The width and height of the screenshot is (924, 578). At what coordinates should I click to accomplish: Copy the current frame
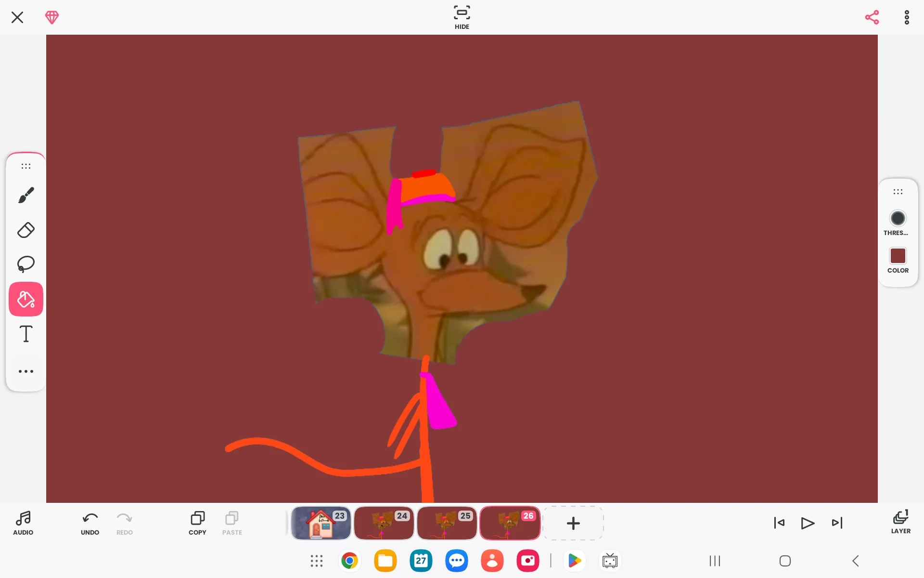tap(197, 523)
